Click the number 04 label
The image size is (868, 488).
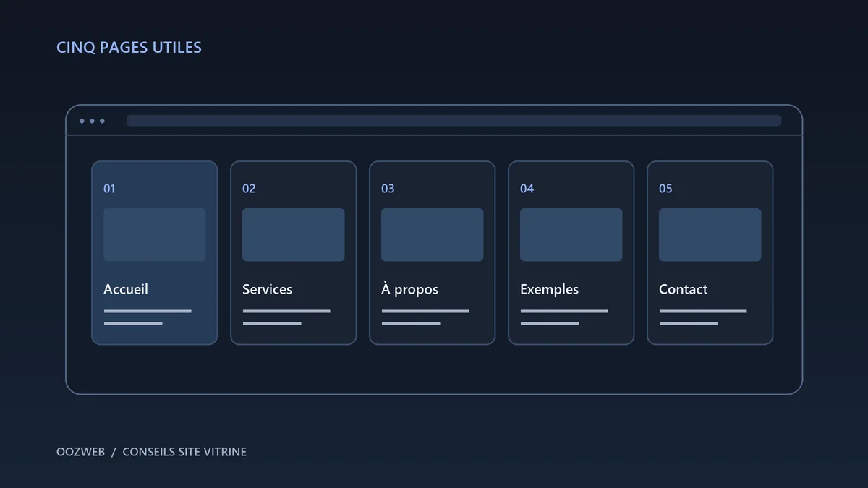(527, 189)
